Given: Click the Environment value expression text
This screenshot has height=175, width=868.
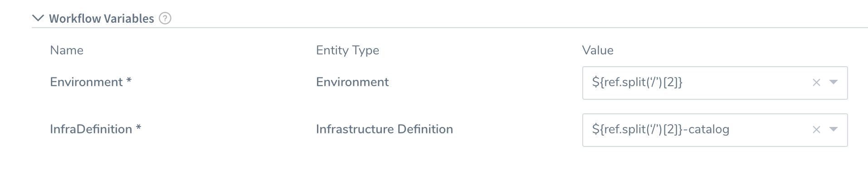Looking at the screenshot, I should click(637, 82).
